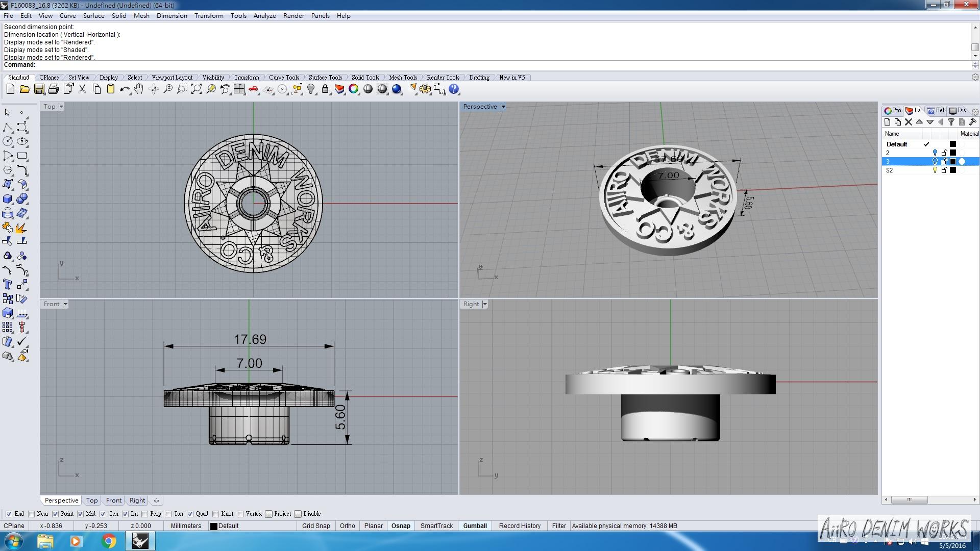This screenshot has width=980, height=551.
Task: Click black color swatch of Default layer
Action: 953,144
